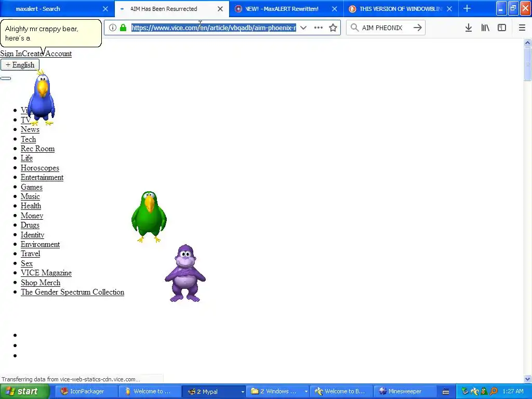The height and width of the screenshot is (399, 532).
Task: Click the 1:27 AM system clock
Action: (x=513, y=392)
